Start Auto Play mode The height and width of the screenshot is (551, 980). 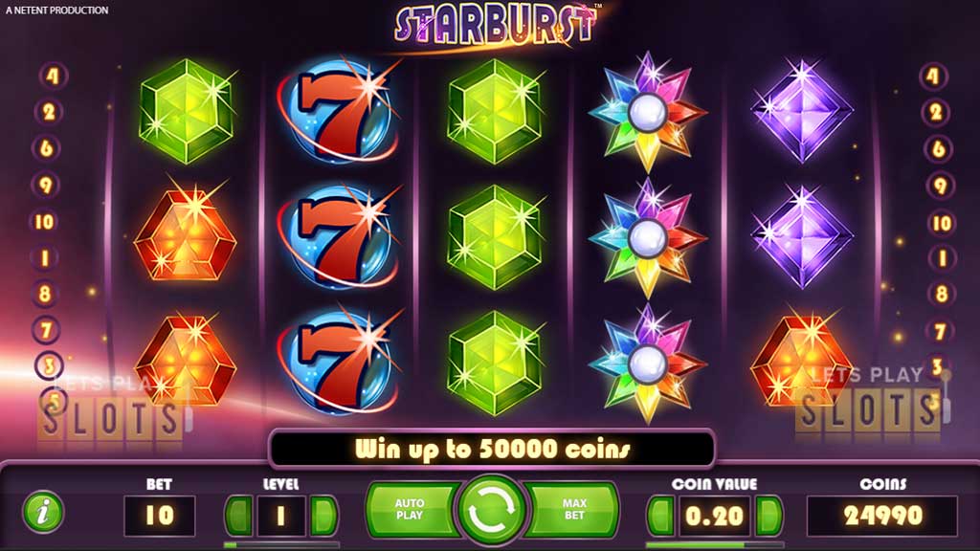click(x=411, y=509)
